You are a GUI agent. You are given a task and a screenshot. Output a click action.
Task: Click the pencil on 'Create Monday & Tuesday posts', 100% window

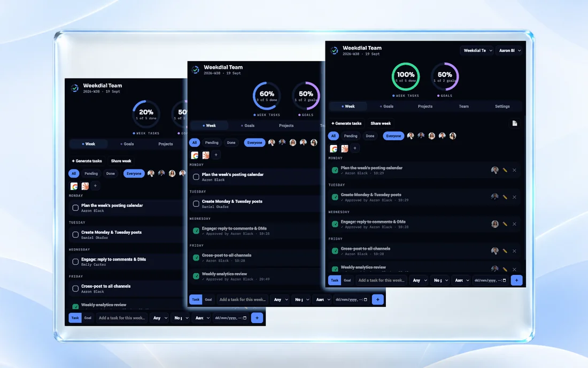(x=505, y=197)
